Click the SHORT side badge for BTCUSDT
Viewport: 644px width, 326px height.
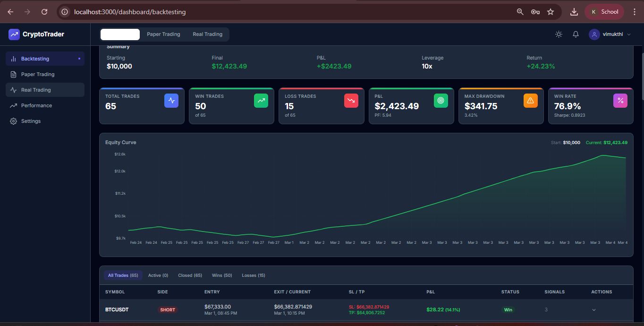point(168,310)
